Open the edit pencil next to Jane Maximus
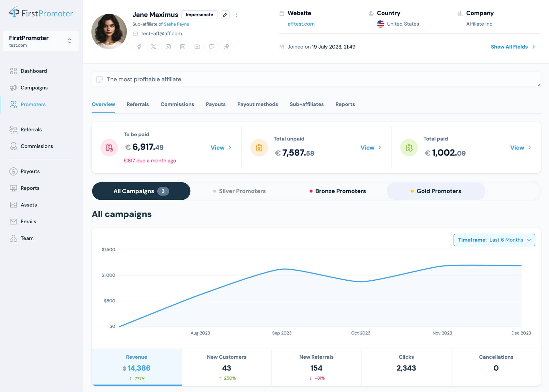Viewport: 549px width, 392px height. pyautogui.click(x=225, y=15)
